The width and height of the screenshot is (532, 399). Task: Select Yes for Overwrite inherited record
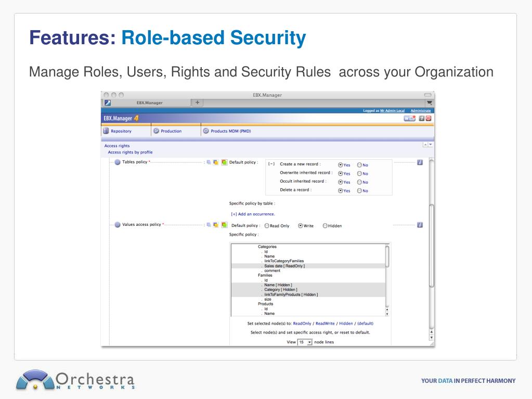340,173
